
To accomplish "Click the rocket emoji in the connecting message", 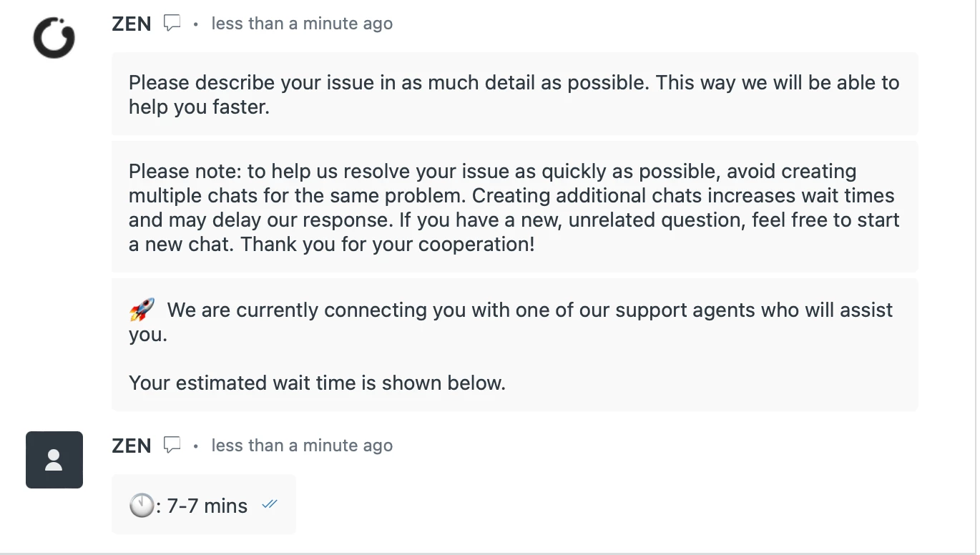I will click(142, 310).
